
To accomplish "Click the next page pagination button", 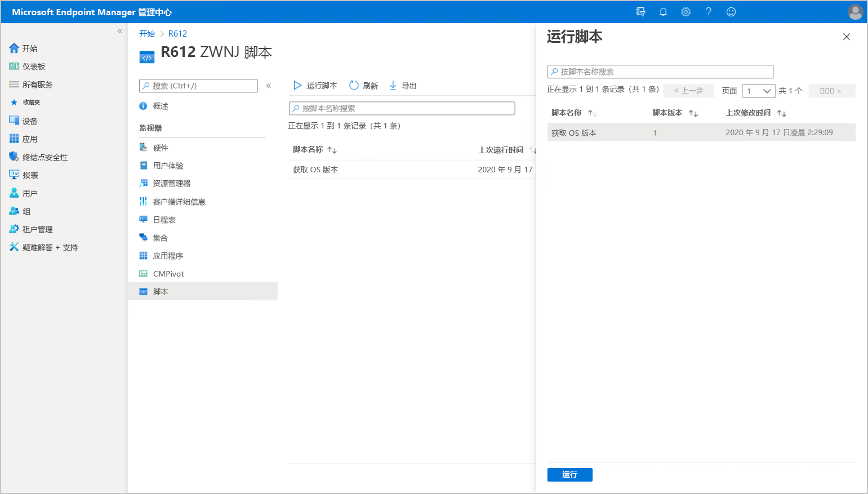I will click(832, 91).
